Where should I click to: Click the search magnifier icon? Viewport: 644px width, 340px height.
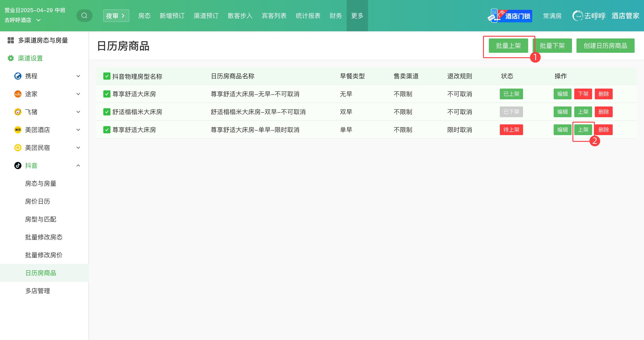pos(84,15)
